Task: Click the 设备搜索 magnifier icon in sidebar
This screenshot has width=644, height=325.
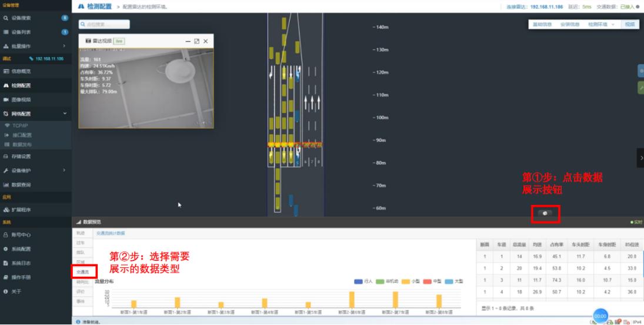Action: (x=6, y=18)
